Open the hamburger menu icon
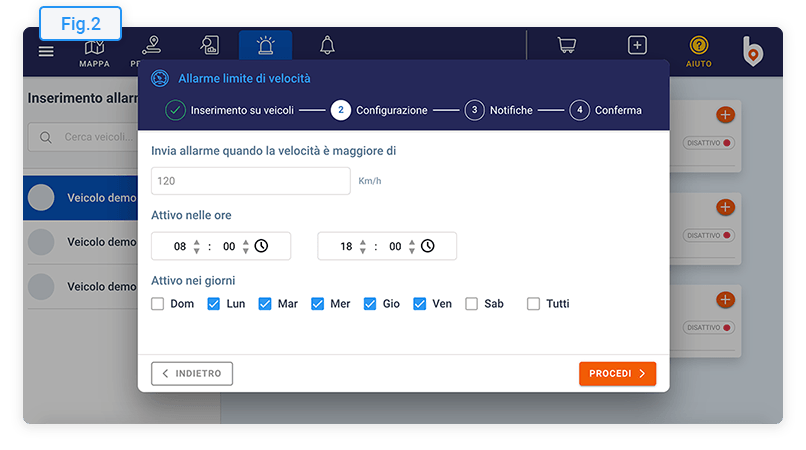This screenshot has height=450, width=806. pos(46,51)
